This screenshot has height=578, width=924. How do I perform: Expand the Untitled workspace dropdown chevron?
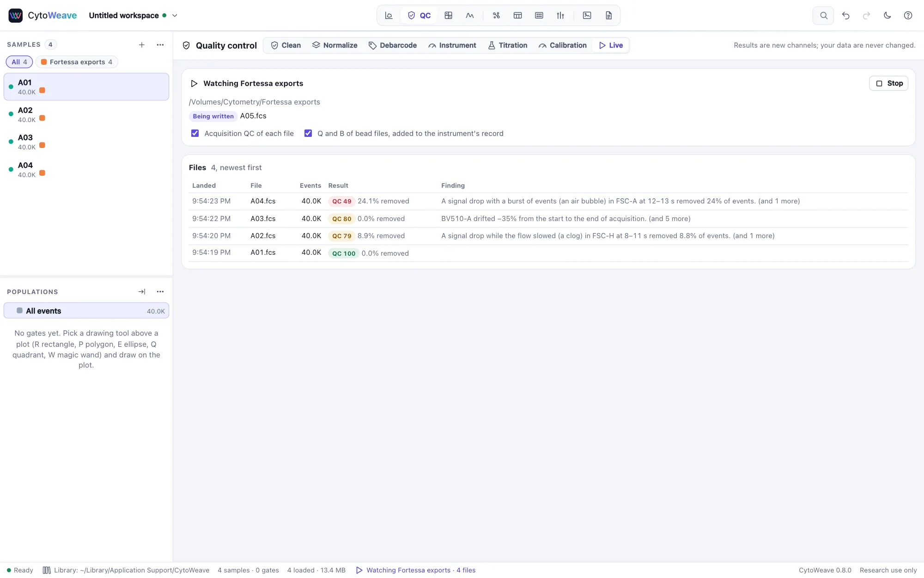pos(175,15)
